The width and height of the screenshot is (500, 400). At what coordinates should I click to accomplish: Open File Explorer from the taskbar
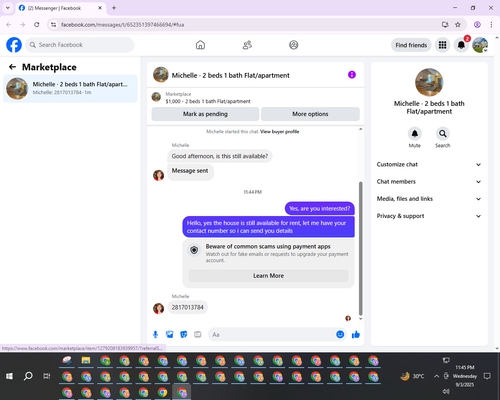pos(86,360)
